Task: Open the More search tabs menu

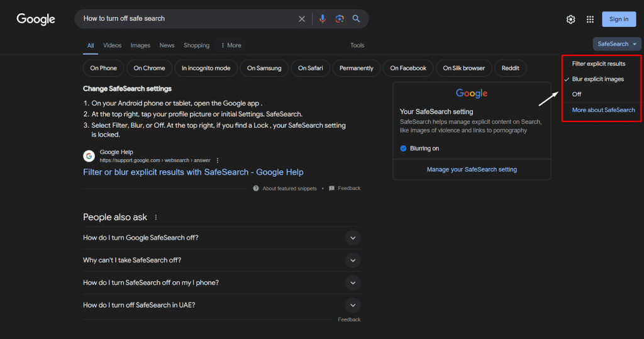Action: tap(231, 45)
